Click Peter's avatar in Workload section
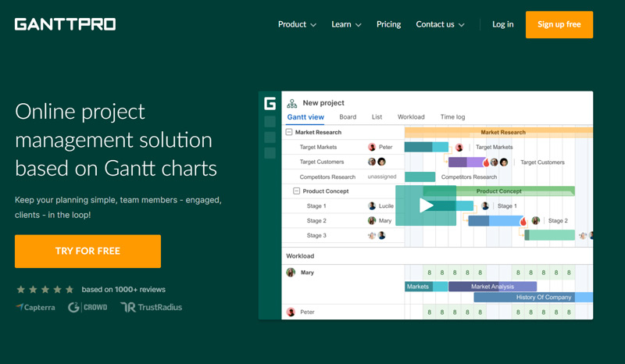Screen dimensions: 625x364 click(291, 312)
